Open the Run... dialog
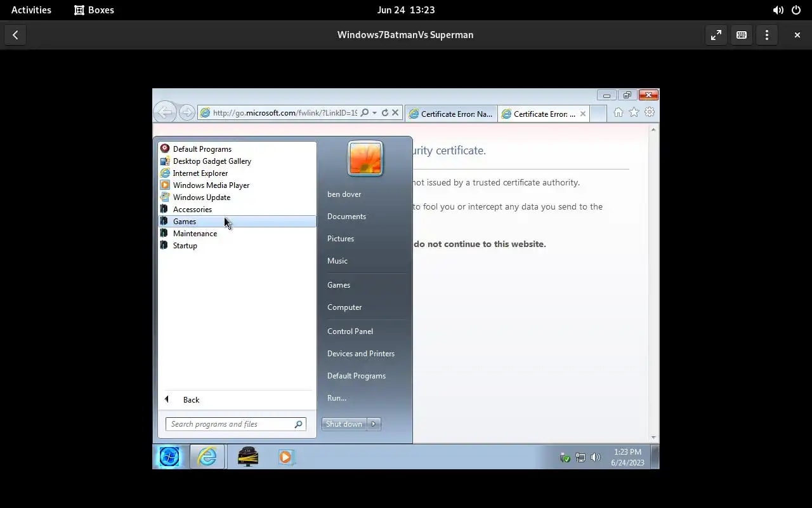This screenshot has height=508, width=812. pos(337,398)
